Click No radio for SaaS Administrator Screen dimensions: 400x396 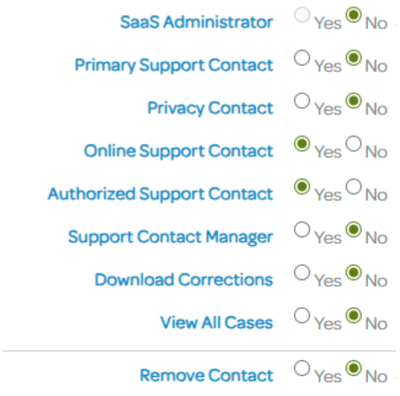pyautogui.click(x=354, y=15)
